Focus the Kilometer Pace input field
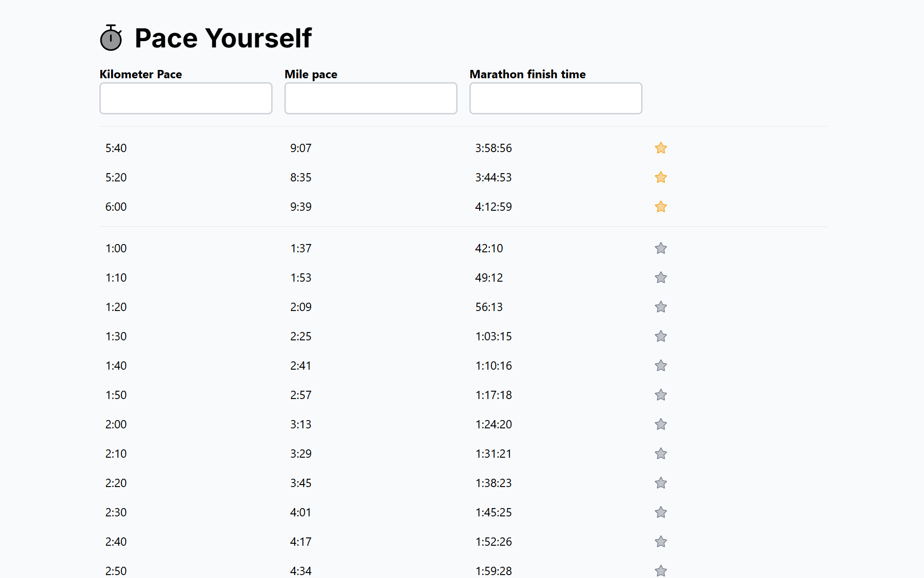This screenshot has height=578, width=924. click(186, 98)
